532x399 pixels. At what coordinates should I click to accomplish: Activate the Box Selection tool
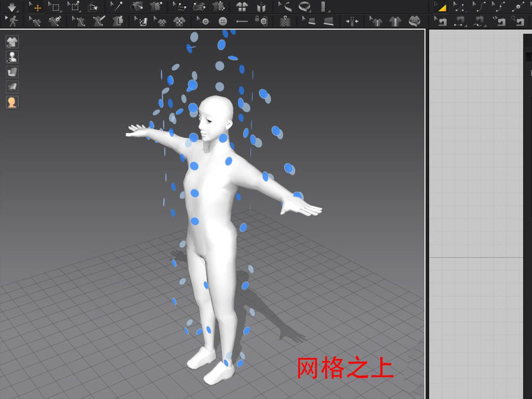57,7
